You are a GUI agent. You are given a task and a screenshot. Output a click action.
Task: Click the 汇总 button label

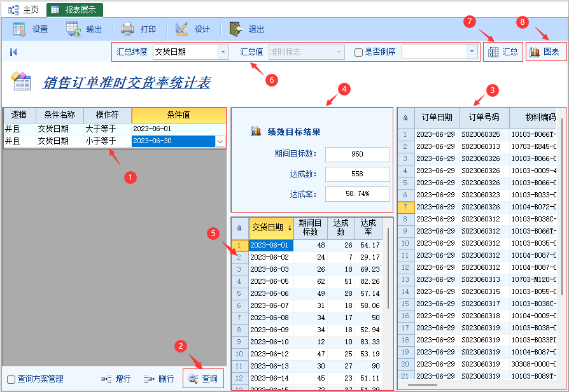[x=510, y=52]
